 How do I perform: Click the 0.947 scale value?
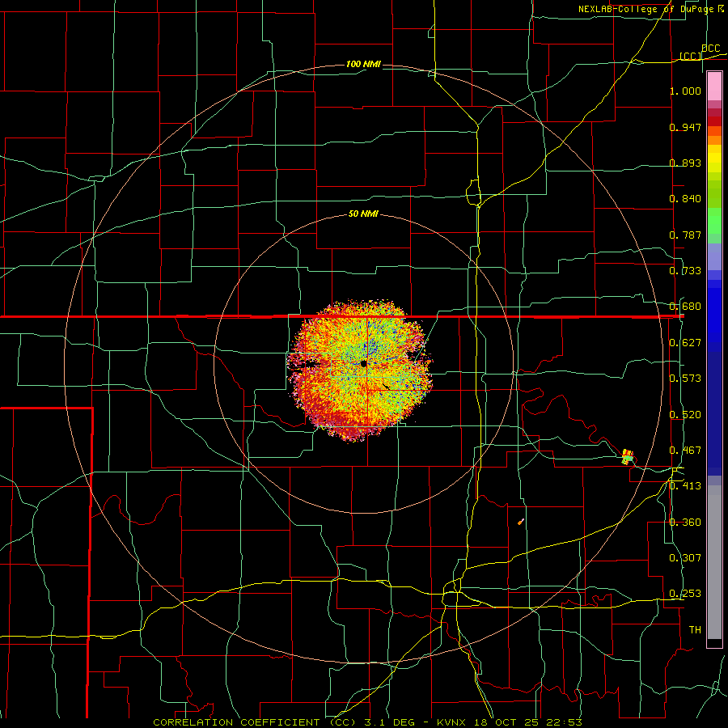(685, 127)
